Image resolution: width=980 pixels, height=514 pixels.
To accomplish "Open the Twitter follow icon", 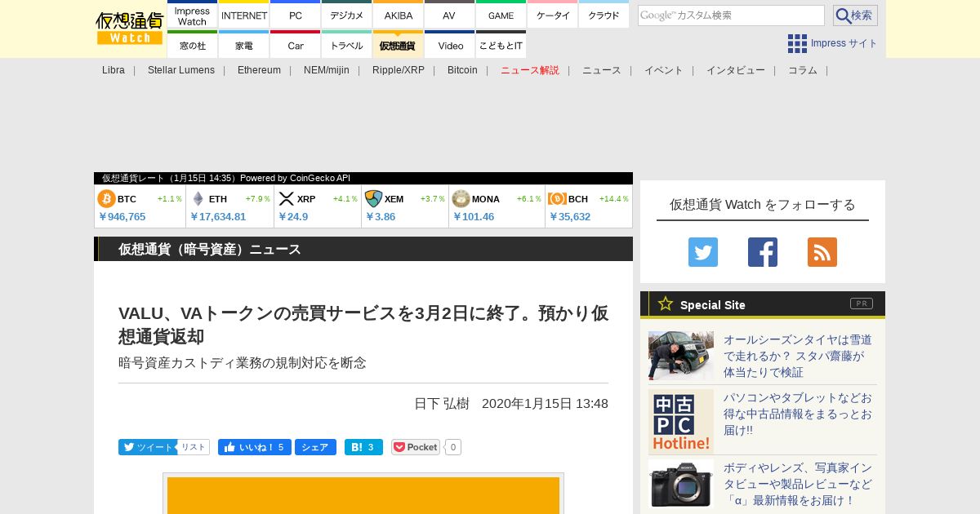I will (703, 252).
